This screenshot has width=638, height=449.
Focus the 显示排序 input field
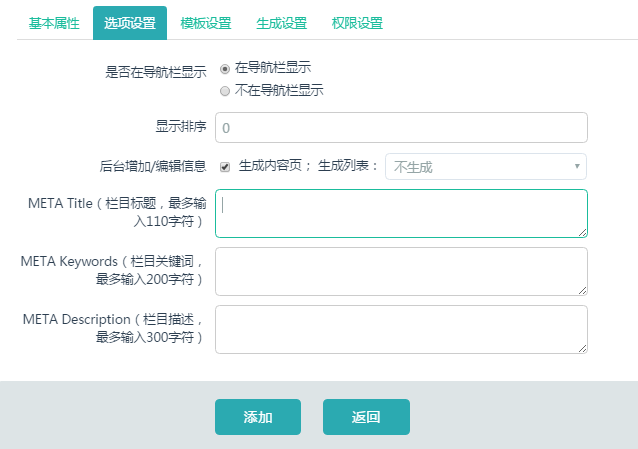point(401,128)
